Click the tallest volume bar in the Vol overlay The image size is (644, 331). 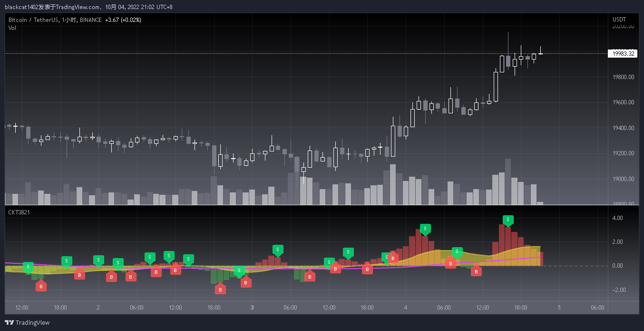(508, 181)
